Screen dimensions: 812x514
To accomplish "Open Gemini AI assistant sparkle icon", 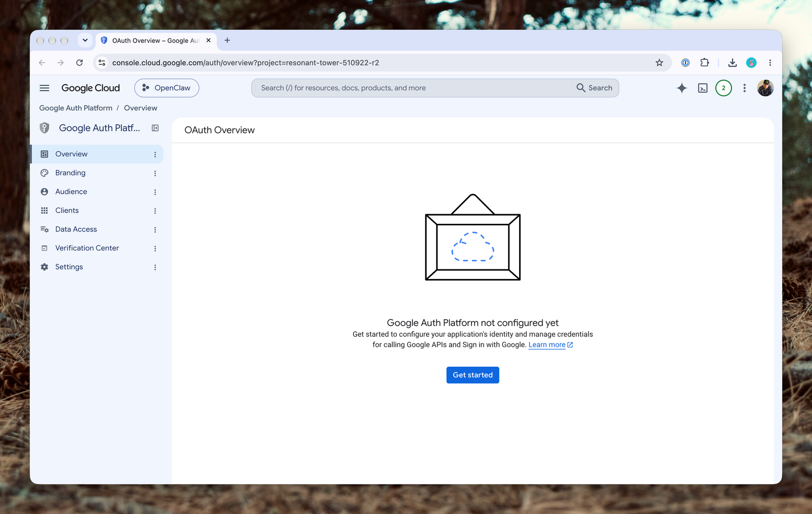I will (682, 88).
